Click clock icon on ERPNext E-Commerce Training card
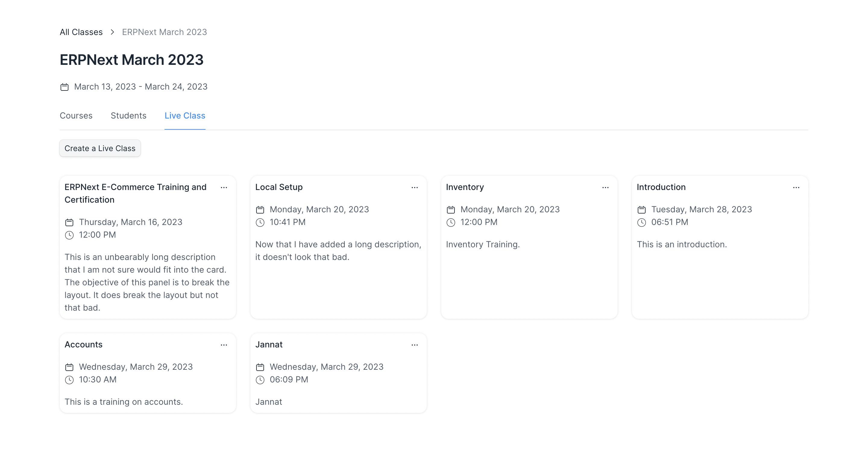Image resolution: width=868 pixels, height=456 pixels. (69, 235)
